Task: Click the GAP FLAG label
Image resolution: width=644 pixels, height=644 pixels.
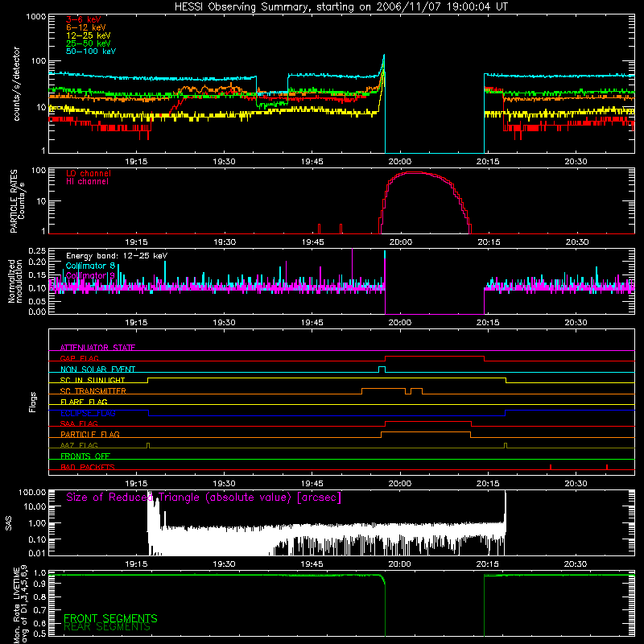Action: [x=79, y=358]
